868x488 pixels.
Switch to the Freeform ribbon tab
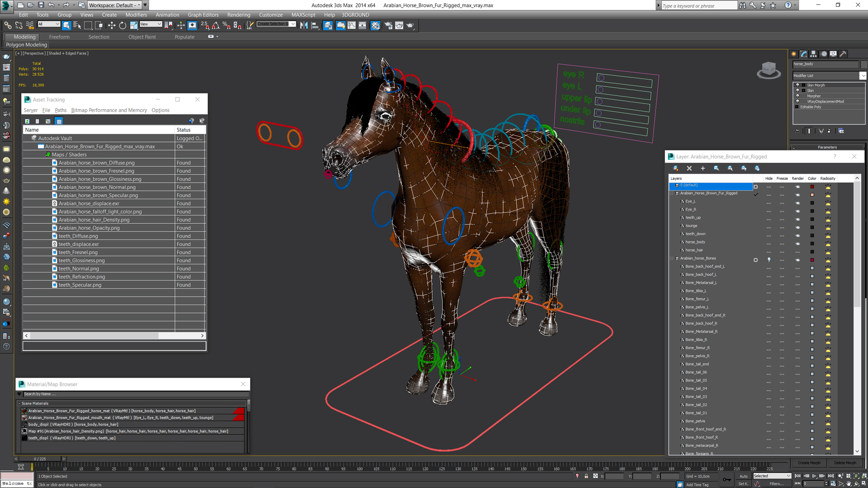(59, 37)
